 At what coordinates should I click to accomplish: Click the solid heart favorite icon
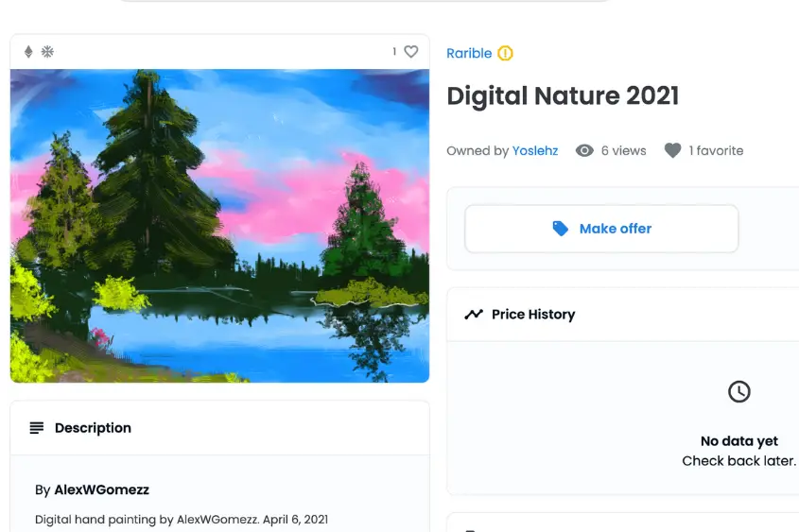(672, 150)
